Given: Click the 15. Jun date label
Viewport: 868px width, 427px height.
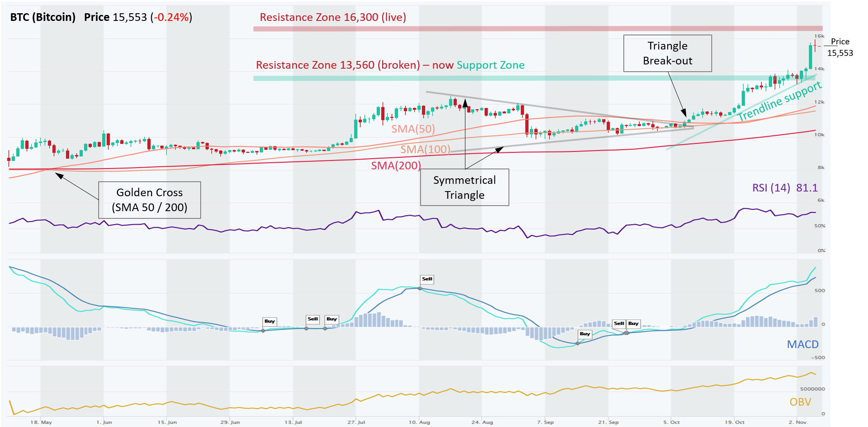Looking at the screenshot, I should 167,422.
